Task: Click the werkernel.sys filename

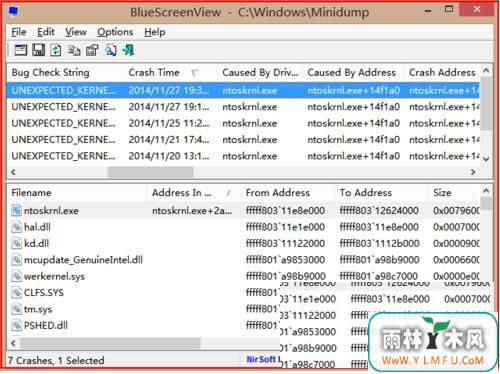Action: pyautogui.click(x=54, y=276)
